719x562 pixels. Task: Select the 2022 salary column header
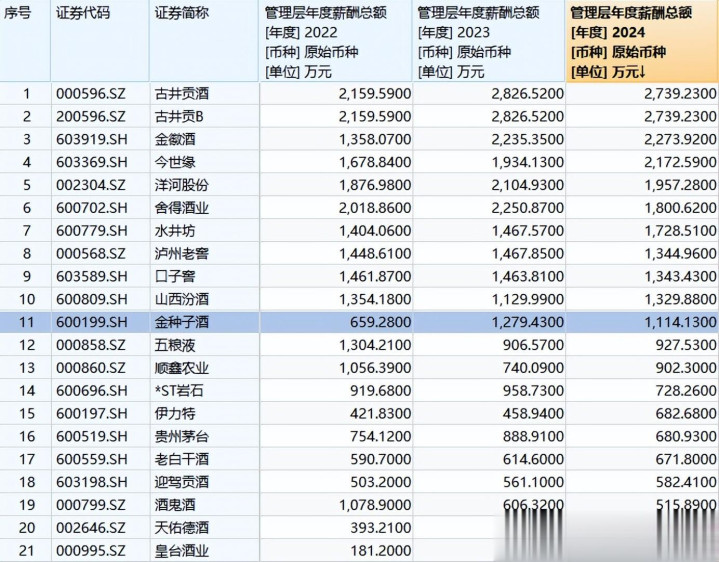(x=336, y=41)
